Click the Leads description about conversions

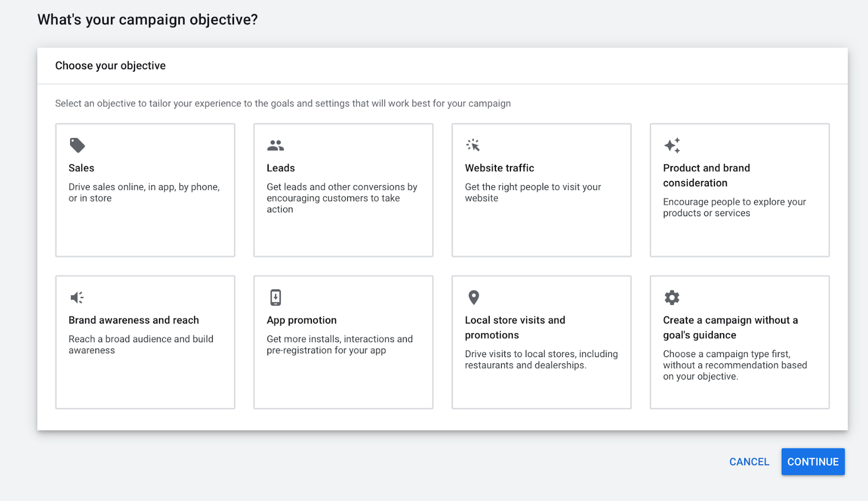(x=342, y=198)
